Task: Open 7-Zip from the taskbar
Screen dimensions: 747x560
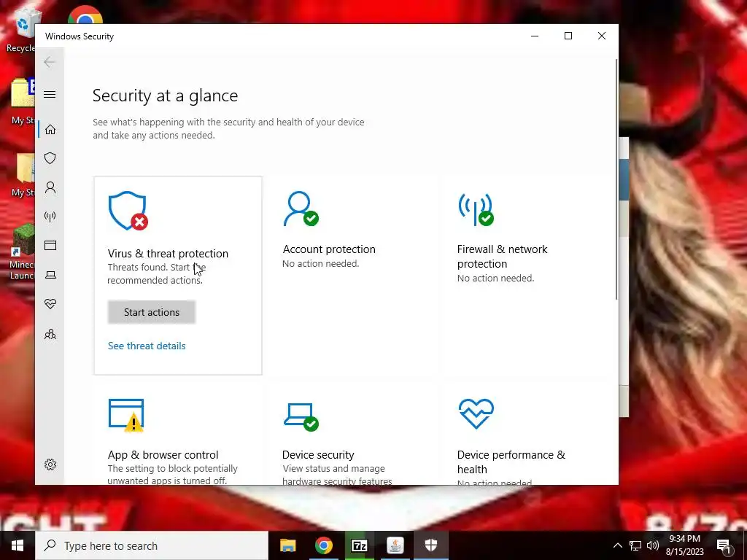Action: tap(359, 545)
